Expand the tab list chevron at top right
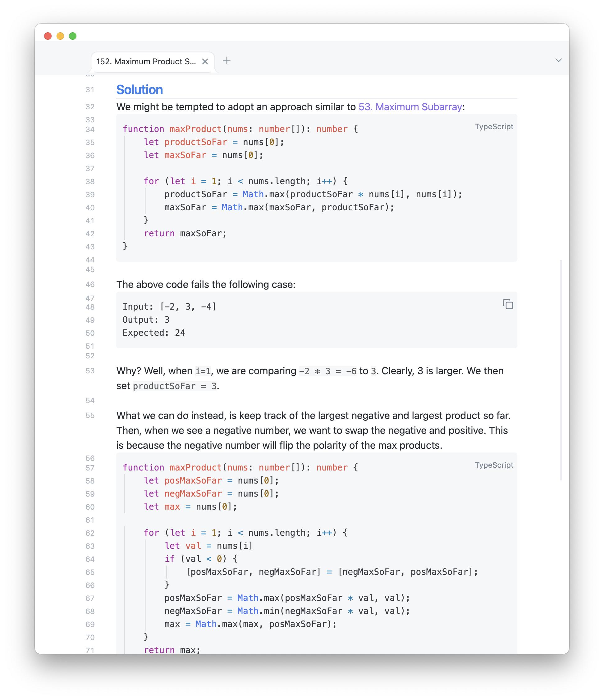 coord(558,61)
